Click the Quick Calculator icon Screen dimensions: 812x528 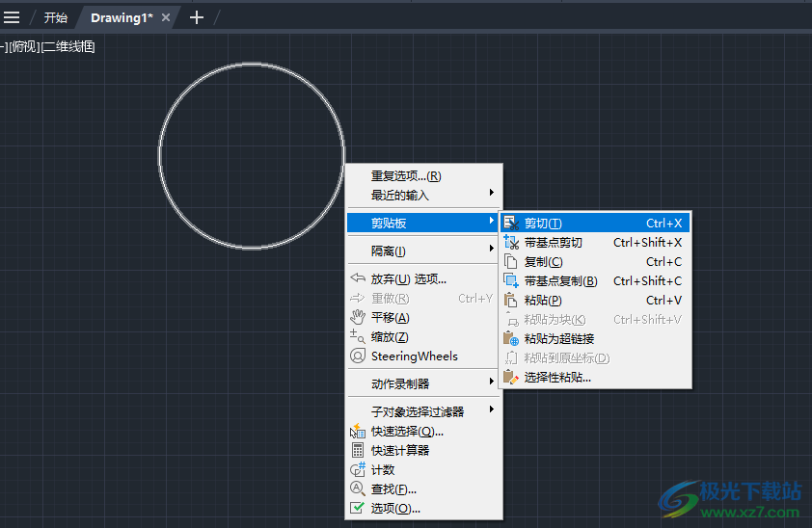coord(358,450)
